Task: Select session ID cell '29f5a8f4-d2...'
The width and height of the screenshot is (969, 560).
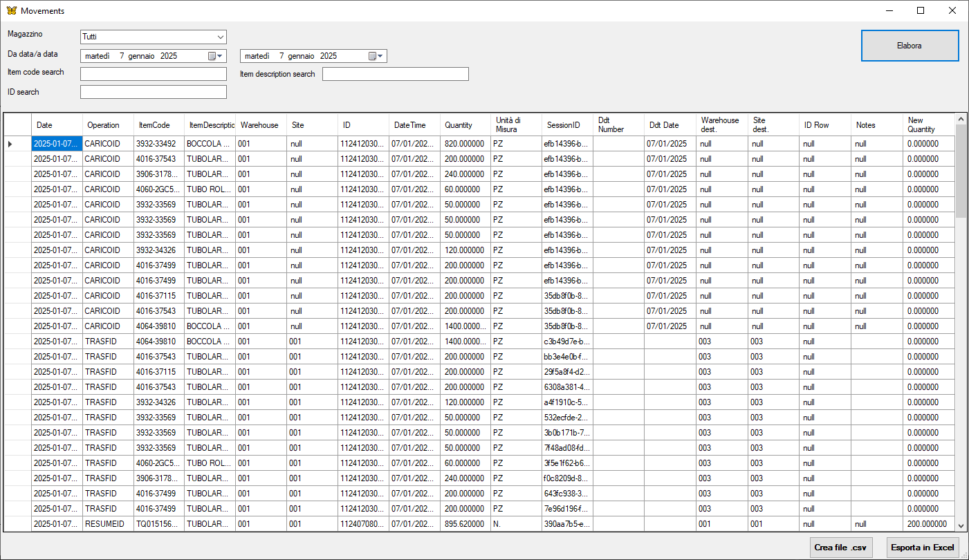Action: [x=569, y=372]
